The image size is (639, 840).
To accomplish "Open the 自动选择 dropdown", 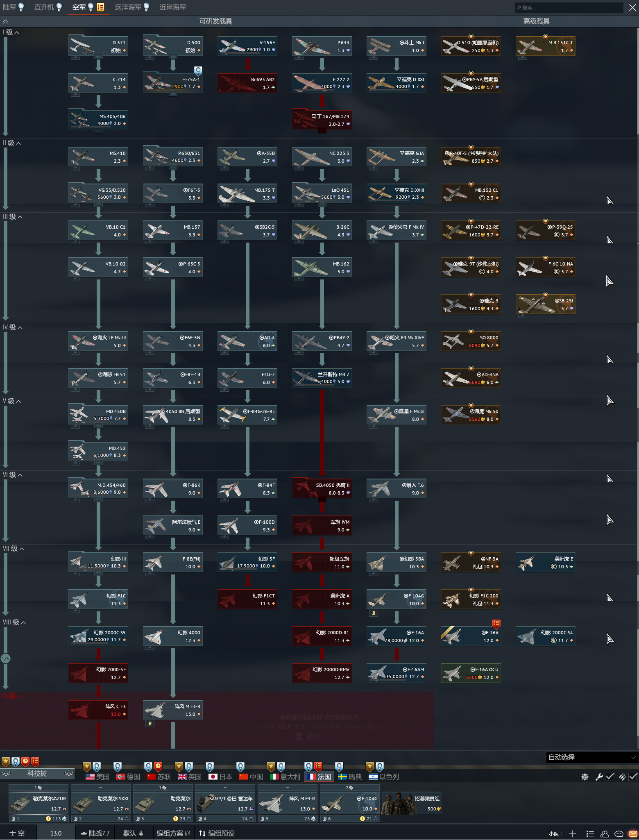I will click(592, 757).
